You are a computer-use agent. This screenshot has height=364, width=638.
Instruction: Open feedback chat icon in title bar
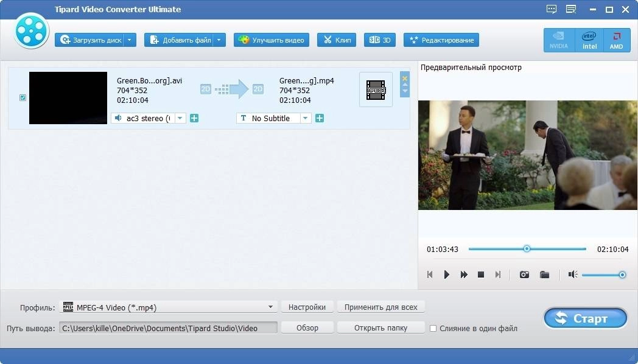[x=552, y=9]
